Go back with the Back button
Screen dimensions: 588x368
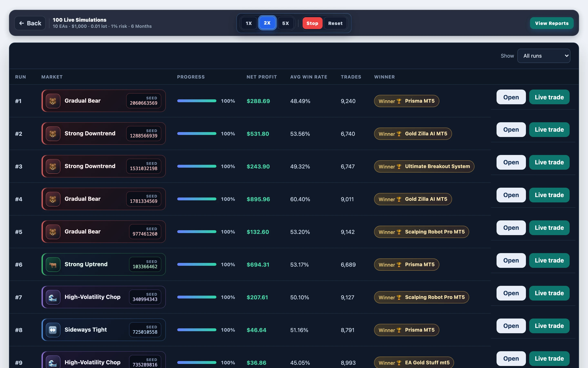30,23
